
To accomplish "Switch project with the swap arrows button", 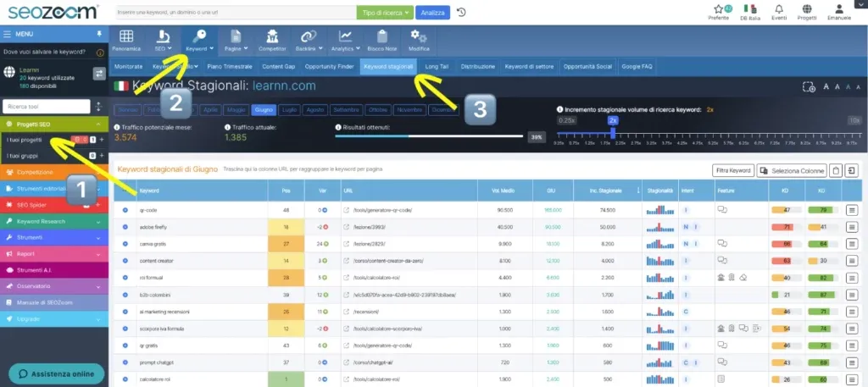I will [99, 73].
